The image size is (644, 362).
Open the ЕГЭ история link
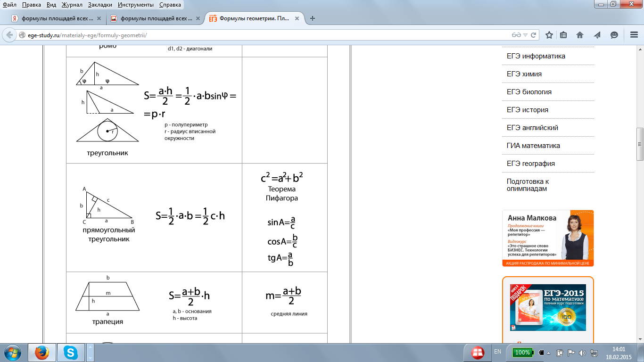(528, 110)
